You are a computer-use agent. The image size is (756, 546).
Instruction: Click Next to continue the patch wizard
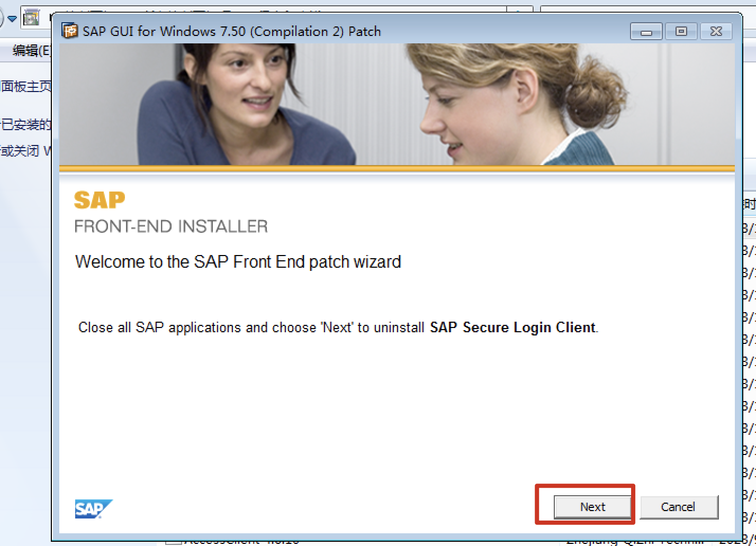[592, 507]
